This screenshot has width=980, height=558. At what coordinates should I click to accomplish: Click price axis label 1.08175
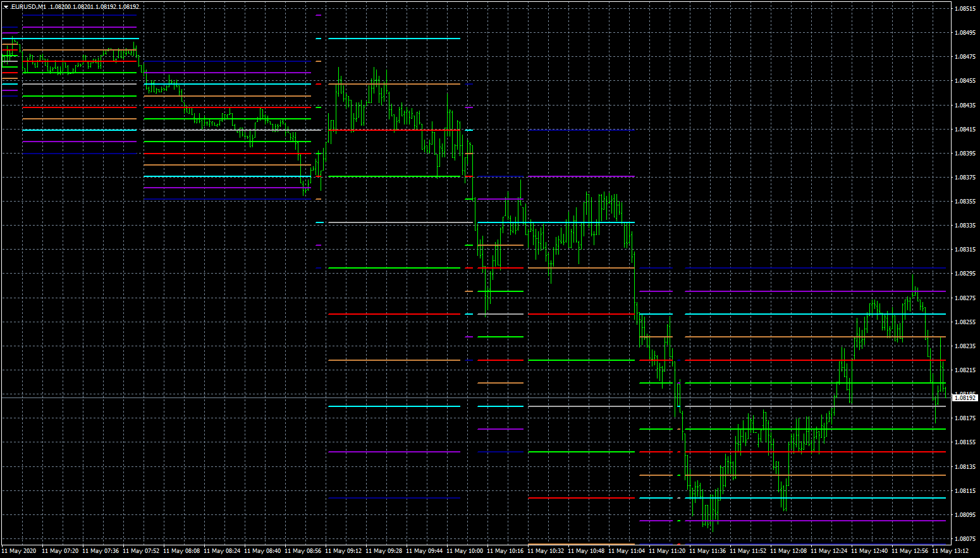965,418
